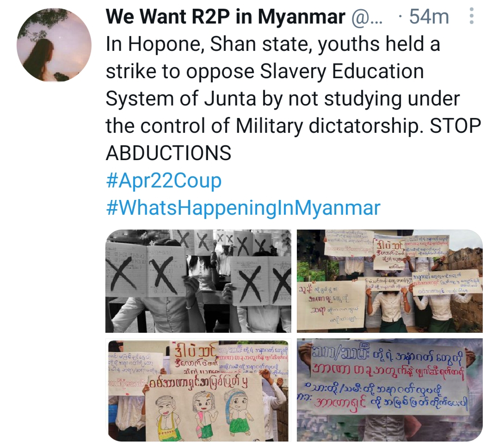View top-right photo of students holding signs

389,281
